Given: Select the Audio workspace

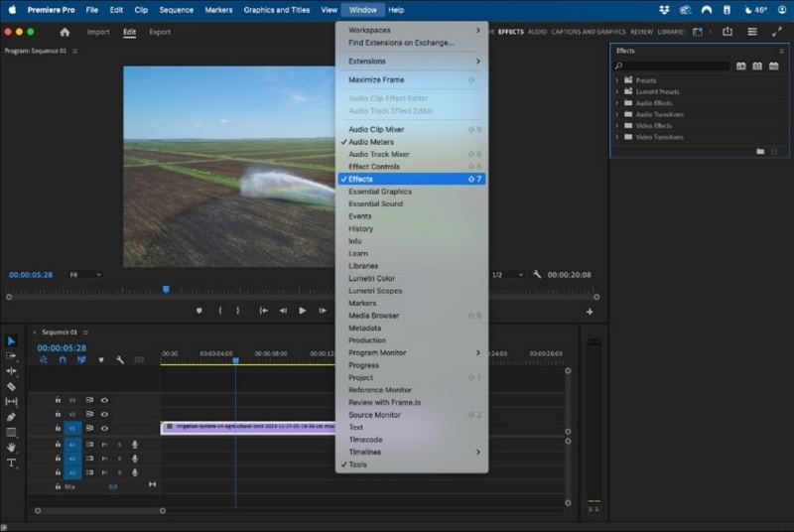Looking at the screenshot, I should (537, 32).
